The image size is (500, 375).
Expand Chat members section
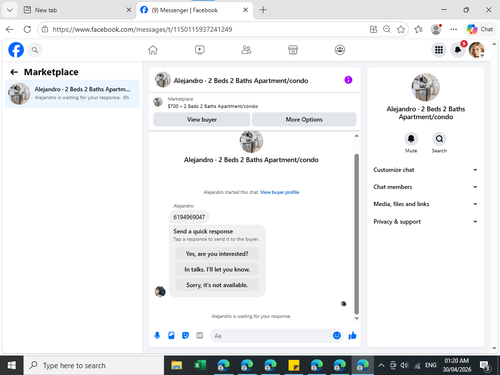[x=426, y=187]
